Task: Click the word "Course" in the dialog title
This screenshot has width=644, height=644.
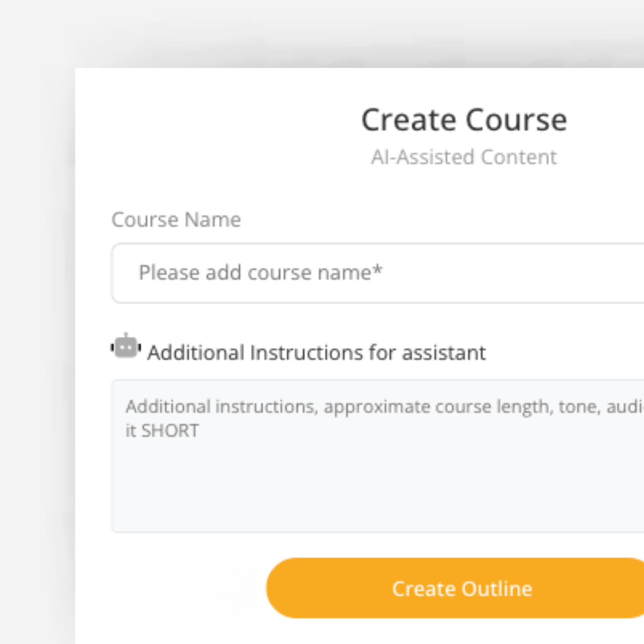Action: point(516,120)
